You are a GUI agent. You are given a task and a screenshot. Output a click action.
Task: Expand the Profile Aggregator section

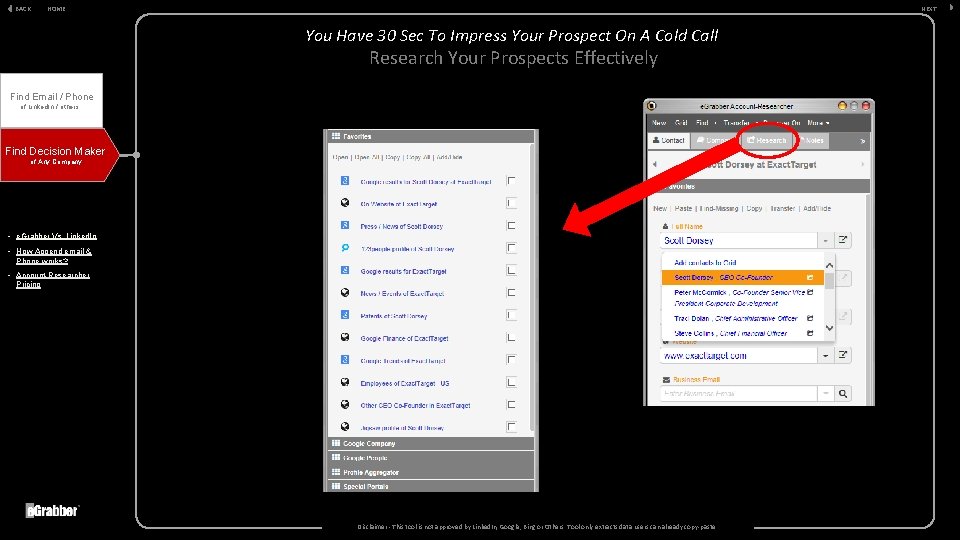coord(431,472)
